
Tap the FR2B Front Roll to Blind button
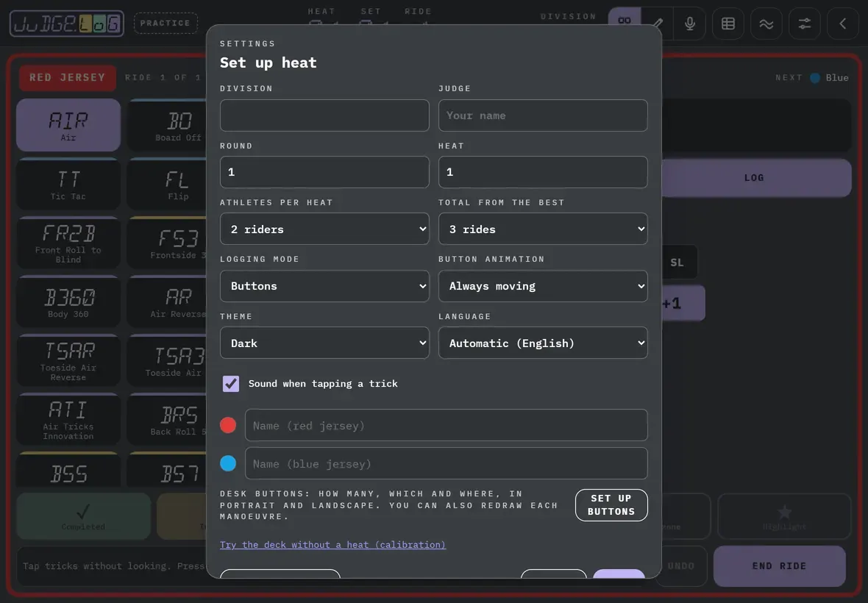click(x=68, y=243)
